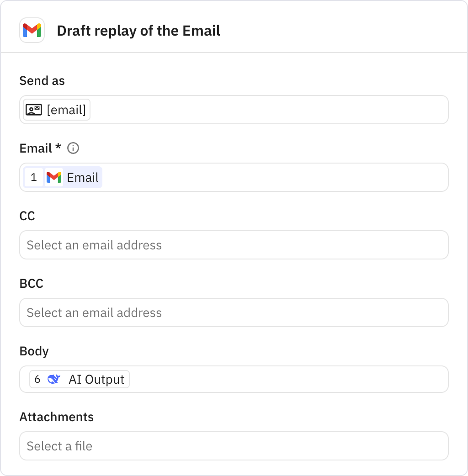Viewport: 468px width, 476px height.
Task: Click the AI Output token in Body
Action: (x=79, y=379)
